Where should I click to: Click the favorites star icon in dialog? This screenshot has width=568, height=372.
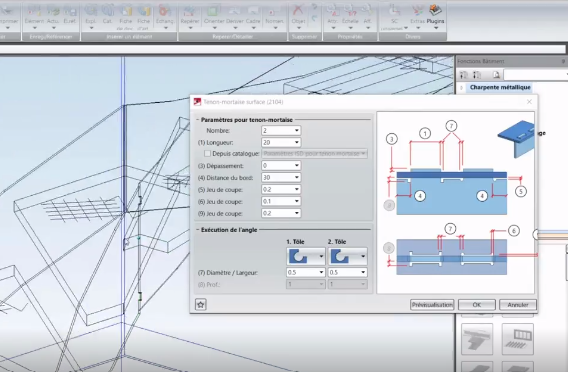201,305
